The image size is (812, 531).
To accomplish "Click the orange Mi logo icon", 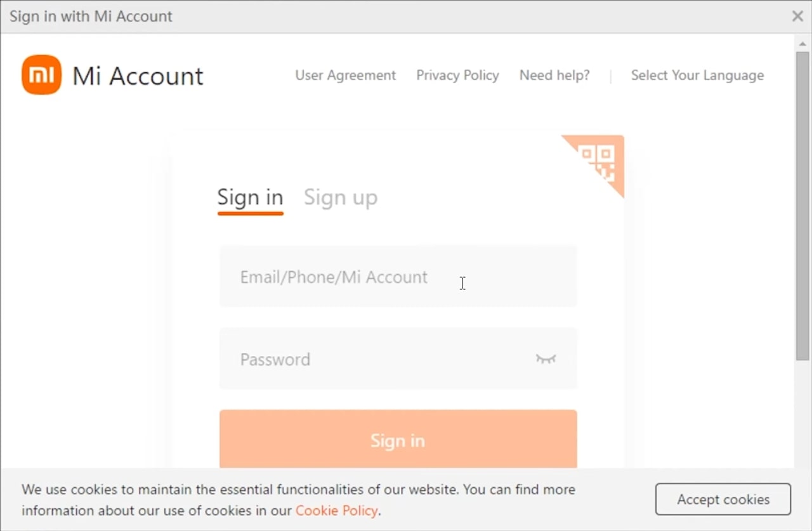I will [x=41, y=75].
